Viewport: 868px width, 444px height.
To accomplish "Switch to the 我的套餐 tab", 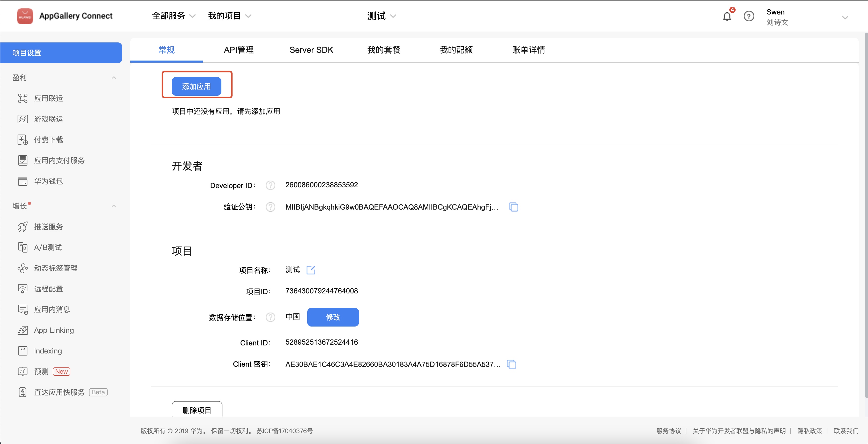I will tap(384, 50).
